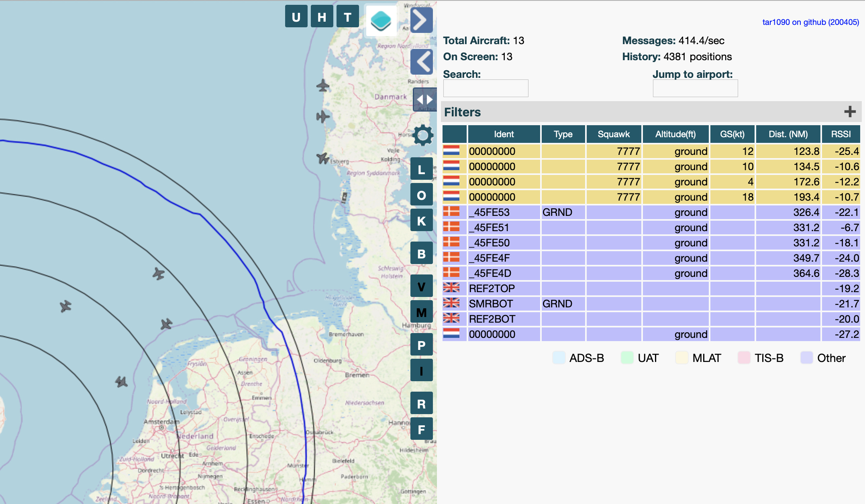Sort table by Dist. (NM) header
Image resolution: width=865 pixels, height=504 pixels.
point(788,134)
